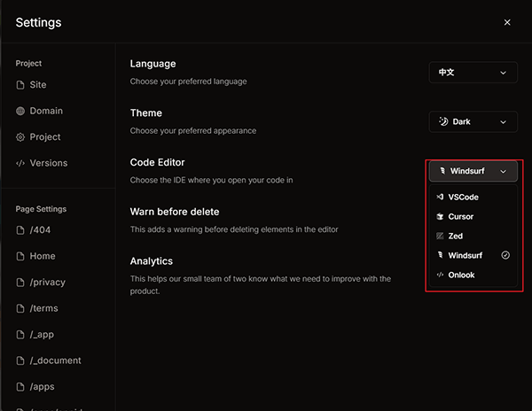Viewport: 532px width, 411px height.
Task: Click the Project sidebar section header
Action: click(x=28, y=64)
